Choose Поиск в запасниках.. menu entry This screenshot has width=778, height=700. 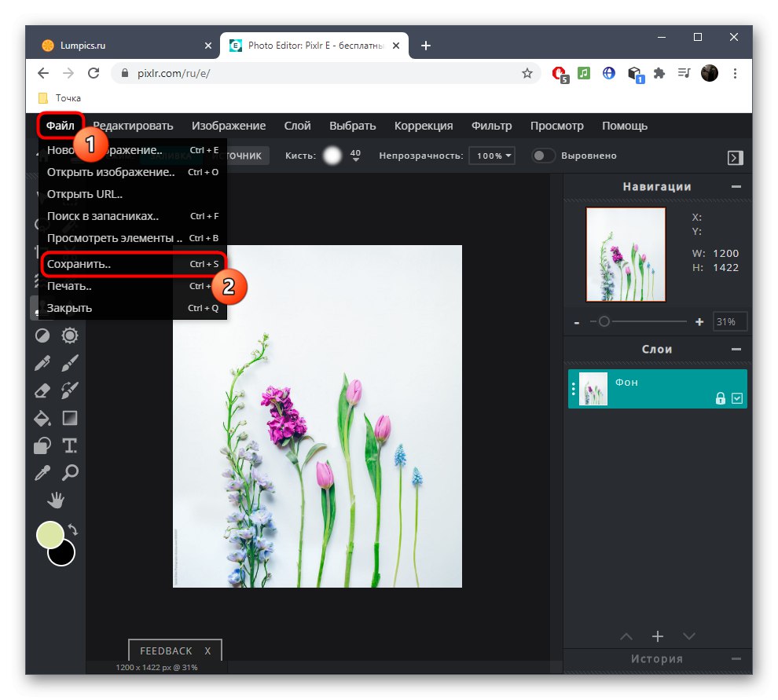click(133, 216)
